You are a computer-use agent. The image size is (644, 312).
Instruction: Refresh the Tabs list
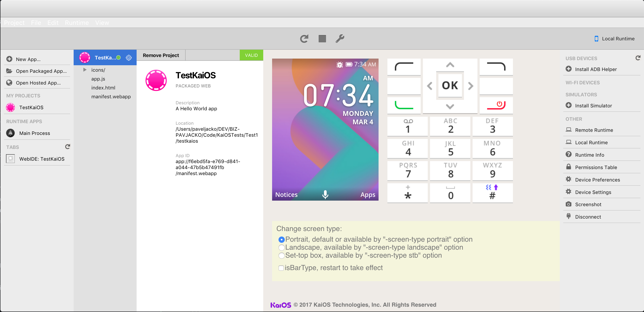67,147
